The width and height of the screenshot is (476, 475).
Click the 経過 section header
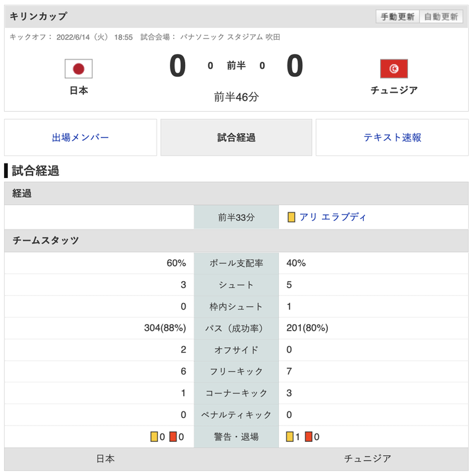[x=22, y=194]
